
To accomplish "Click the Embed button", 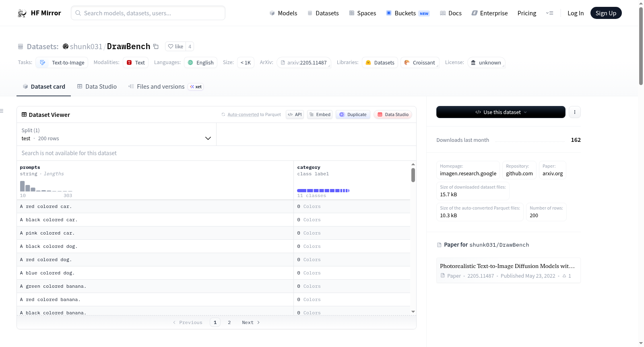I will pyautogui.click(x=320, y=114).
